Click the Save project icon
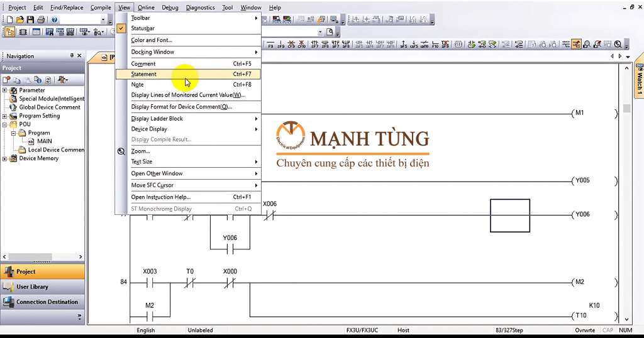This screenshot has width=644, height=338. (x=30, y=20)
